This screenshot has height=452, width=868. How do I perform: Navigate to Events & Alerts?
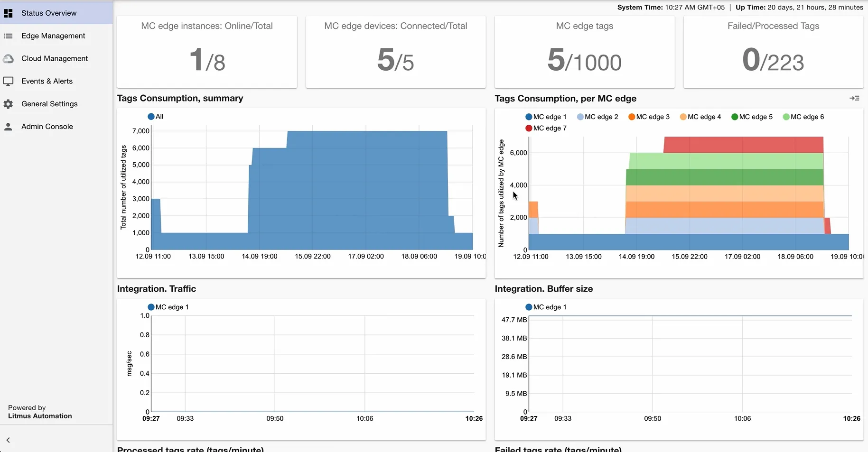click(x=56, y=81)
